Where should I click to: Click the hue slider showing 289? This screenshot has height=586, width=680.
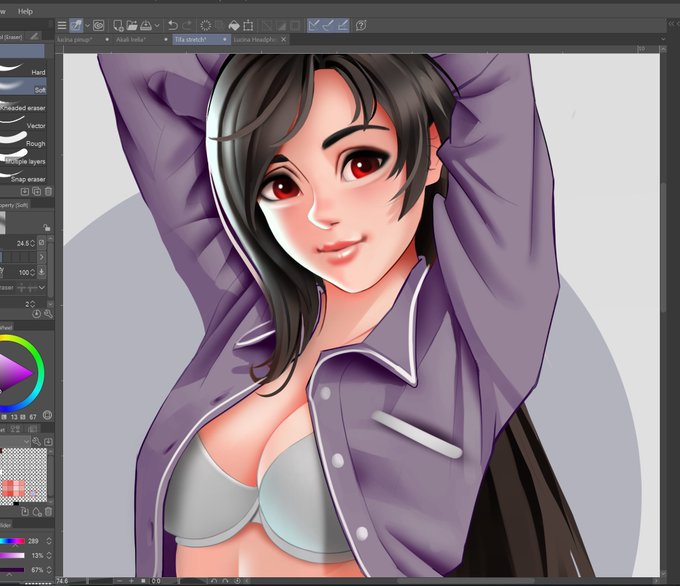click(12, 541)
